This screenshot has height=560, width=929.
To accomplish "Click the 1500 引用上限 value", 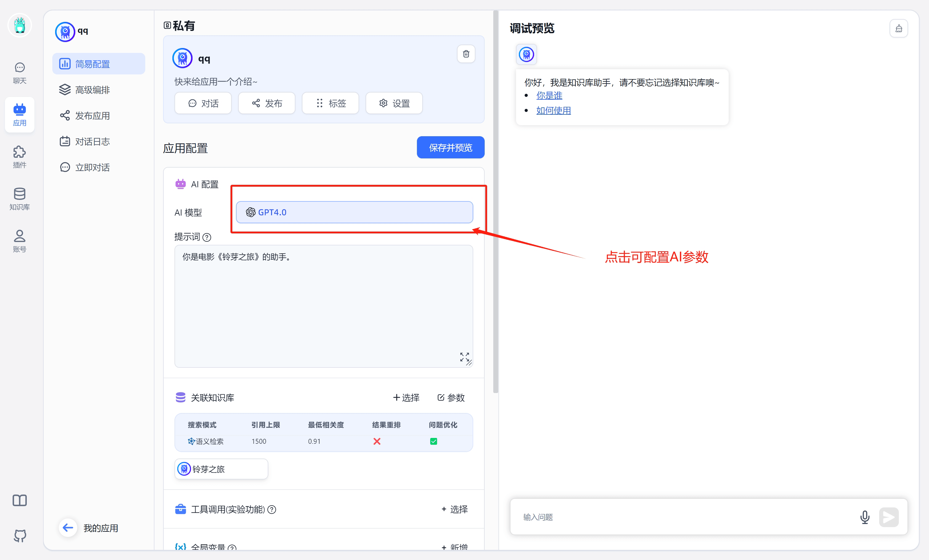I will pyautogui.click(x=259, y=441).
